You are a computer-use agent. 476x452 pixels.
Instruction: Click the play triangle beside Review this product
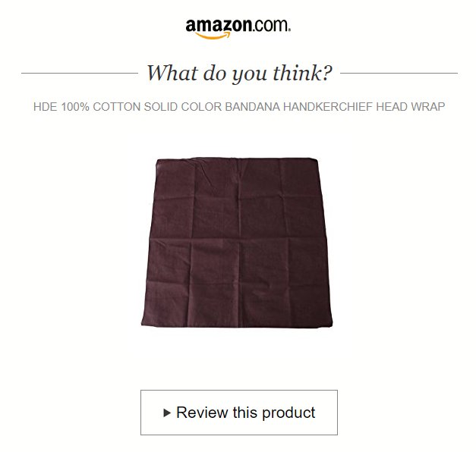(x=167, y=413)
